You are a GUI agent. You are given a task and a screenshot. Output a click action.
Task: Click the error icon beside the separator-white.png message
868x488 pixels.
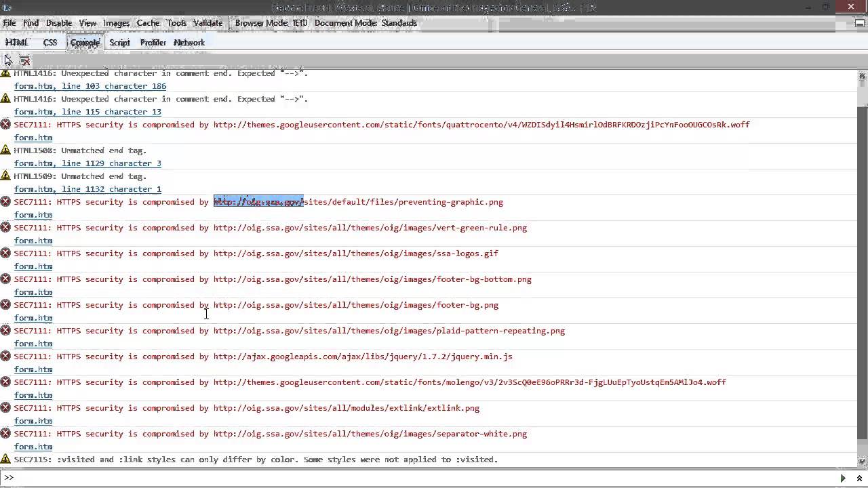(5, 434)
